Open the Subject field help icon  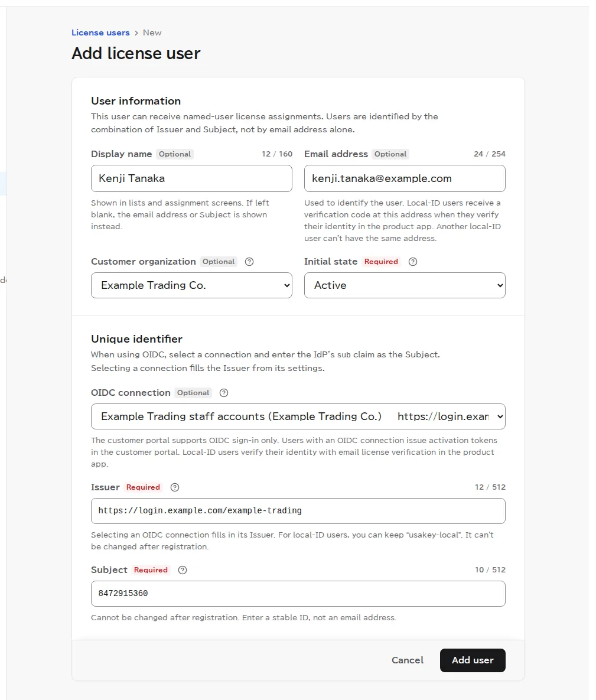(182, 570)
